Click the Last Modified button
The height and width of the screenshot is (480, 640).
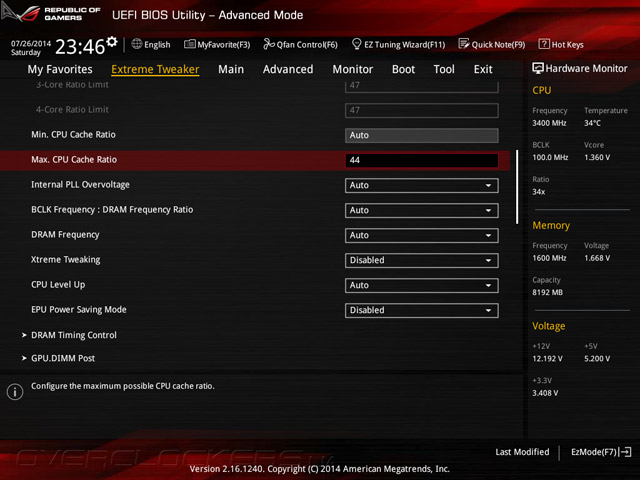[522, 452]
